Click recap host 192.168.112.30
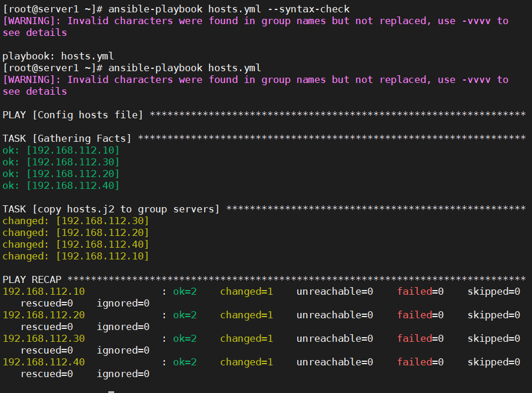This screenshot has height=393, width=532. [44, 338]
